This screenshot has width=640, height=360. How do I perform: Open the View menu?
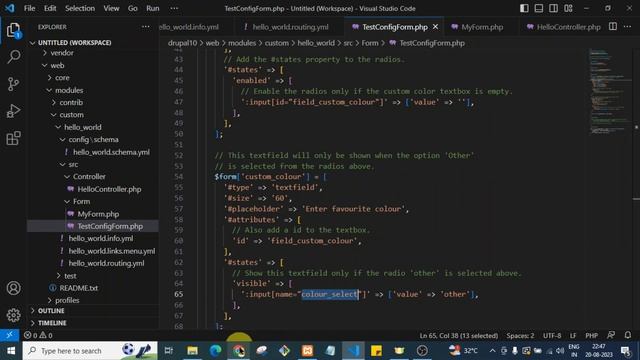click(111, 8)
